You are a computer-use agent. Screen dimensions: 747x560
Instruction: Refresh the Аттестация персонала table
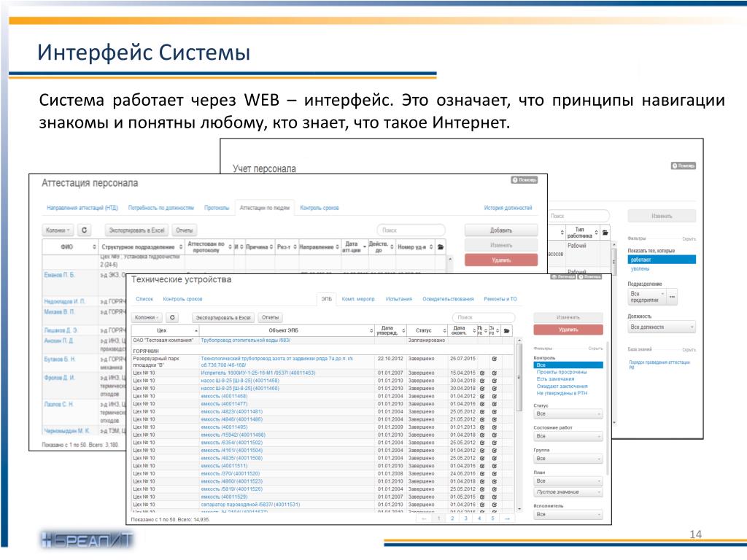[x=85, y=230]
